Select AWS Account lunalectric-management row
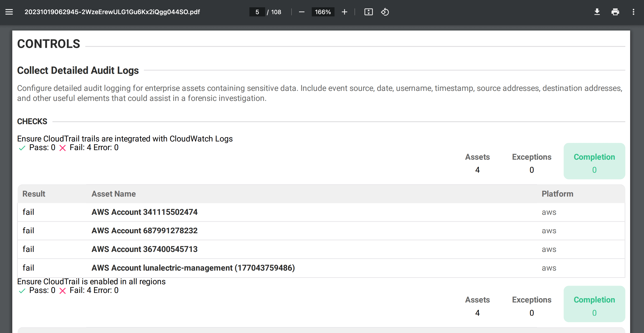The width and height of the screenshot is (644, 333). 193,268
